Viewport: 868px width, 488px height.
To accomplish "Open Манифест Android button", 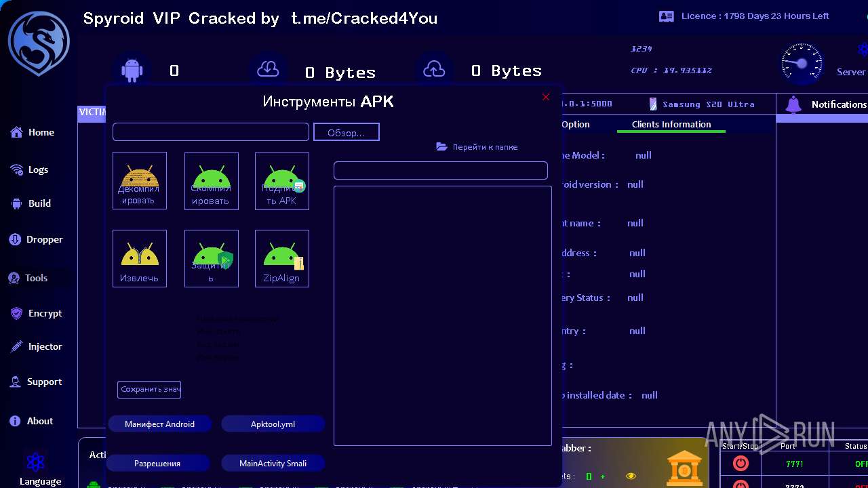I will point(160,424).
